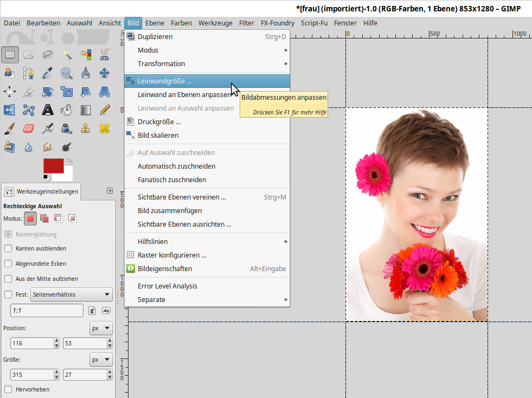Activate the Zoom magnifier tool
Screen dimensions: 532x398
[x=67, y=73]
